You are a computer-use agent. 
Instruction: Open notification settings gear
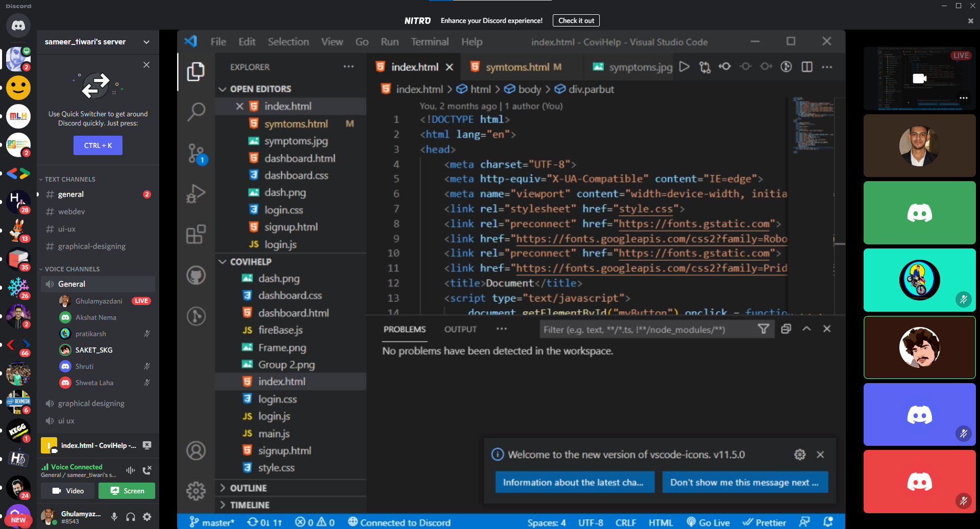[x=800, y=455]
